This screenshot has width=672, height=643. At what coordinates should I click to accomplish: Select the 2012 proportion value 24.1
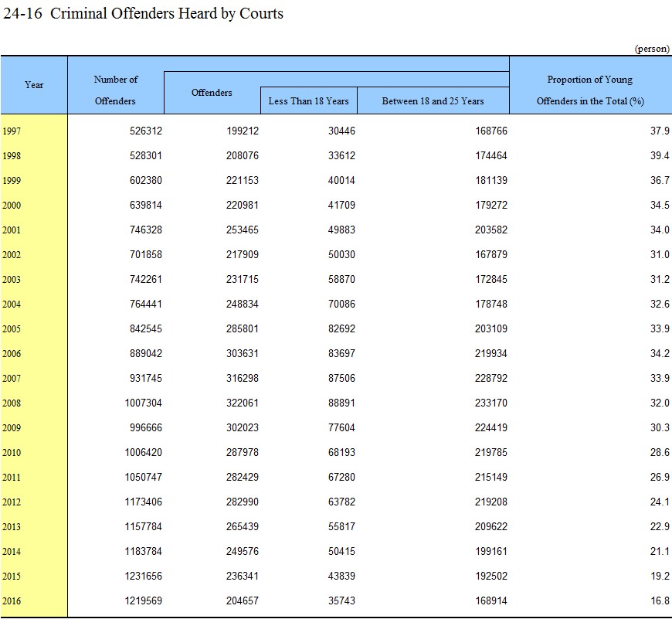(x=659, y=502)
